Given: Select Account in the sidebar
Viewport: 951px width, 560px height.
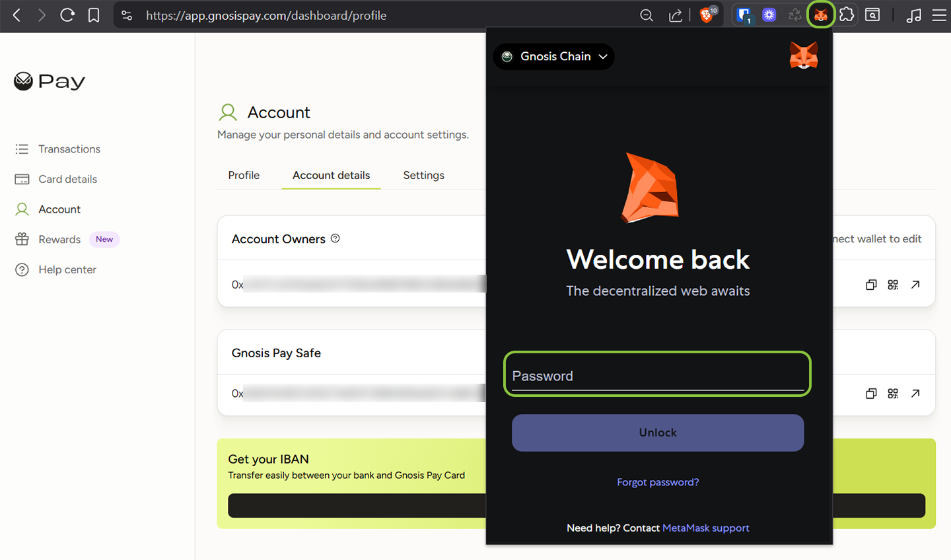Looking at the screenshot, I should pos(48,209).
